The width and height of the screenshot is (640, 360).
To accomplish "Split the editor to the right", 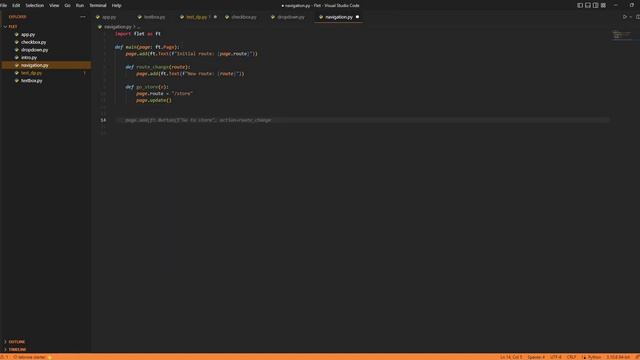I will [x=638, y=17].
